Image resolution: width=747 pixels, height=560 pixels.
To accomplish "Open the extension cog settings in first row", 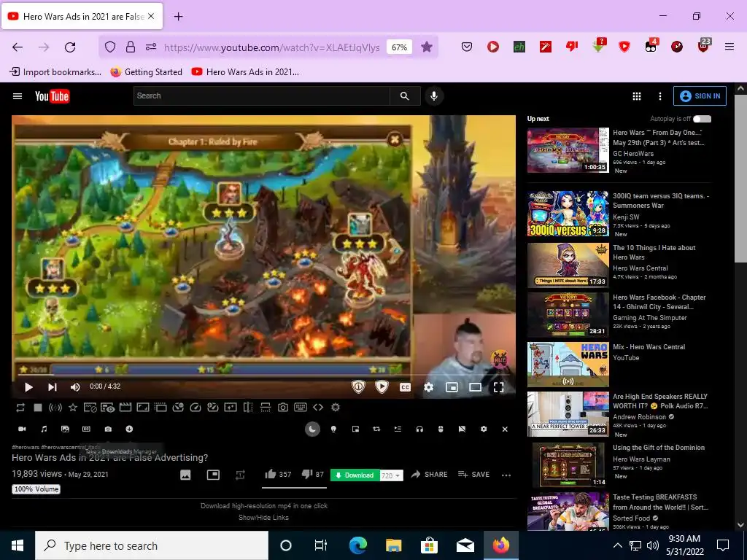I will click(x=336, y=408).
